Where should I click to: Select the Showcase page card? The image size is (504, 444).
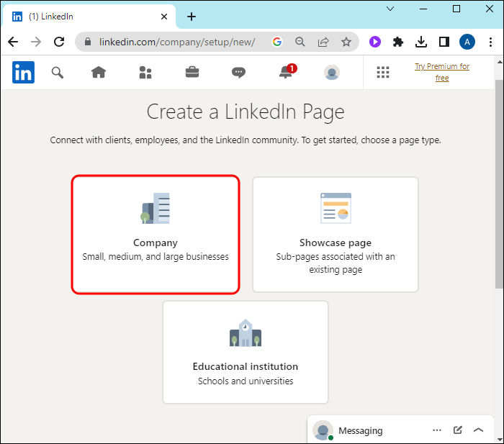pos(336,235)
